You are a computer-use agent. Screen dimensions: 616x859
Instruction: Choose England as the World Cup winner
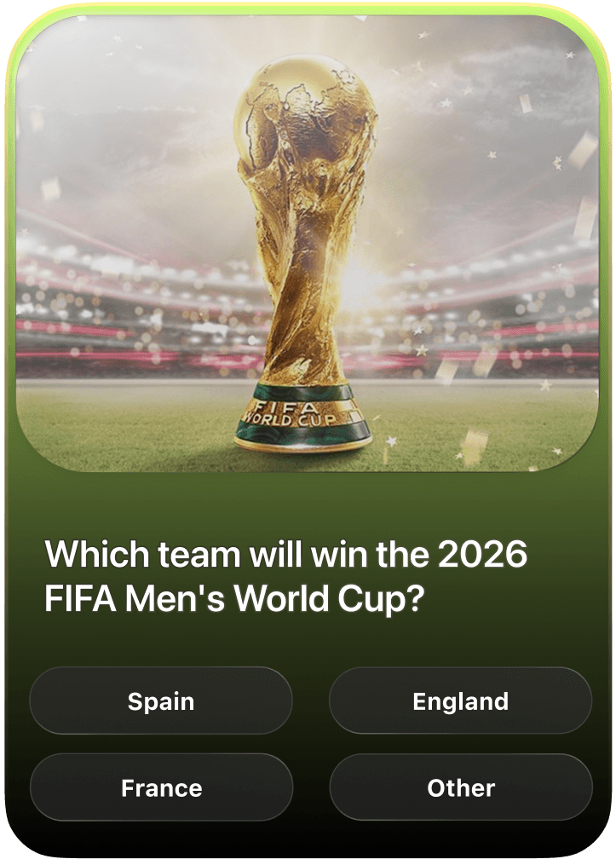click(x=460, y=700)
